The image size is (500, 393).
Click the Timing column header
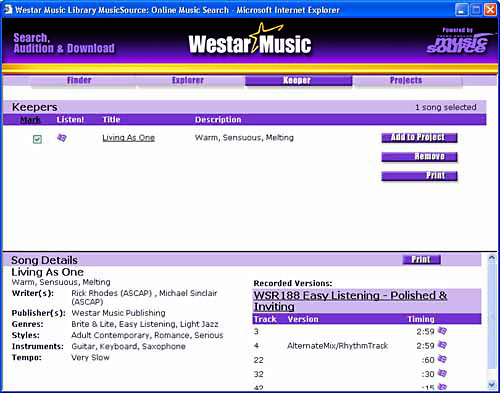[421, 319]
